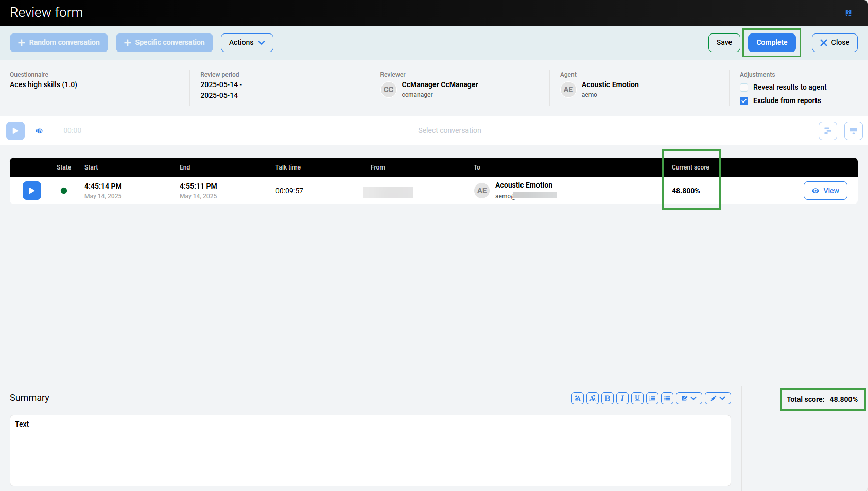Apply bold formatting in Summary toolbar
Viewport: 868px width, 491px height.
tap(607, 398)
